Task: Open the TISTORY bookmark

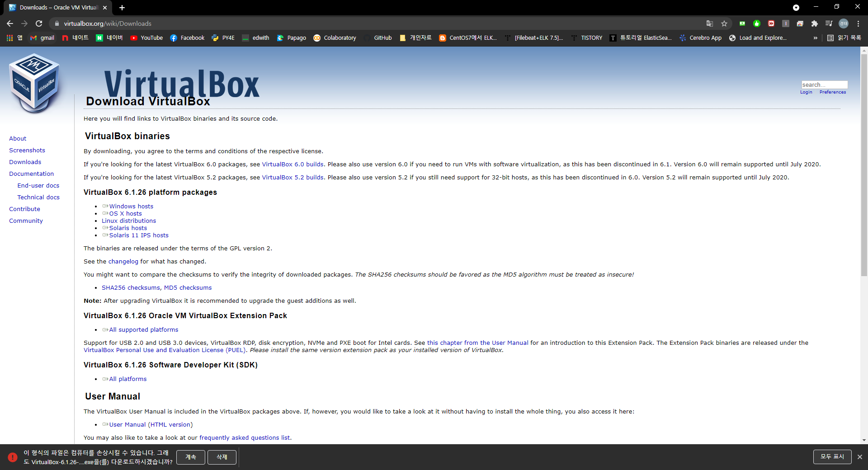Action: click(x=586, y=38)
